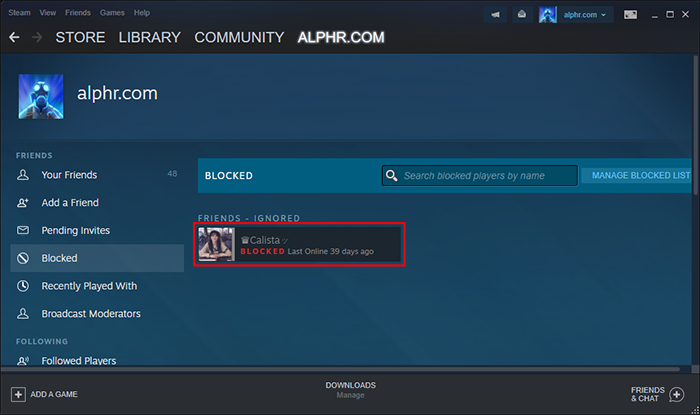Viewport: 700px width, 415px height.
Task: Go forward with the right arrow
Action: tap(37, 37)
